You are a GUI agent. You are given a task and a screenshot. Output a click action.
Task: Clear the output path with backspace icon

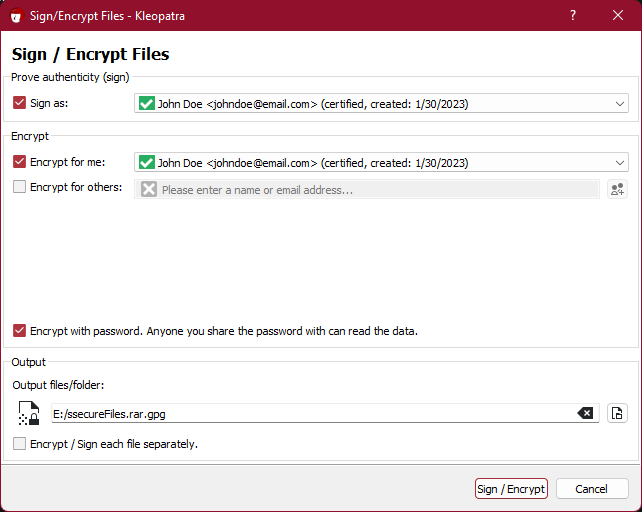point(585,413)
